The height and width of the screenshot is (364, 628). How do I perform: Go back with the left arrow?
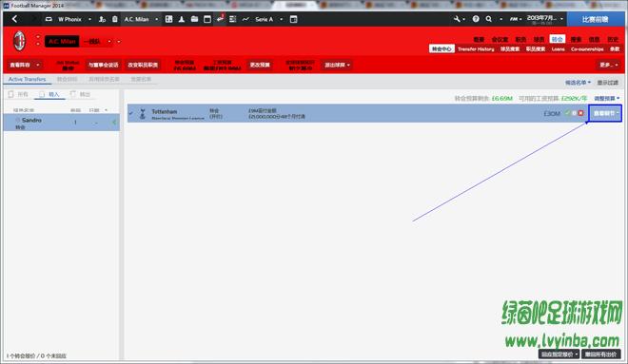[15, 19]
